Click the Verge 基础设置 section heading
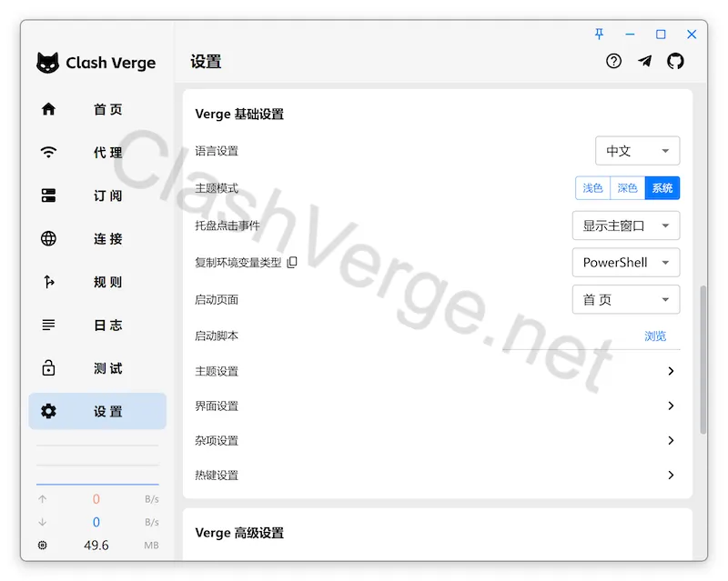 (x=239, y=115)
